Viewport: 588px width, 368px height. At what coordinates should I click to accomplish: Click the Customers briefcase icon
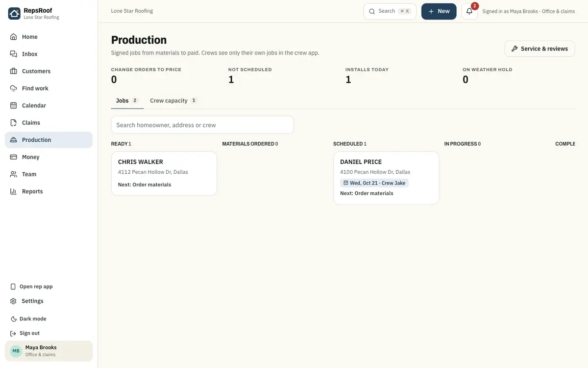pyautogui.click(x=13, y=71)
